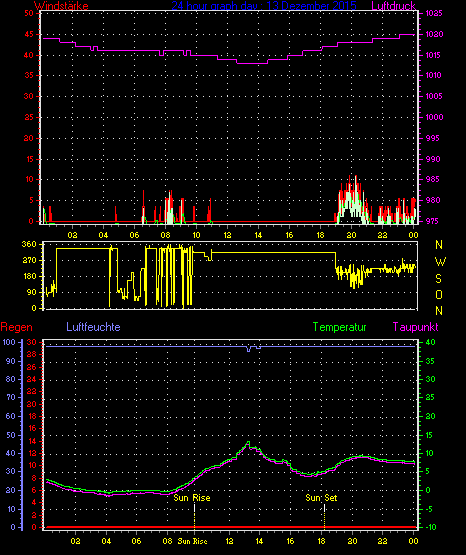Click the Sun Rise marker text in the temperature chart

[x=192, y=498]
